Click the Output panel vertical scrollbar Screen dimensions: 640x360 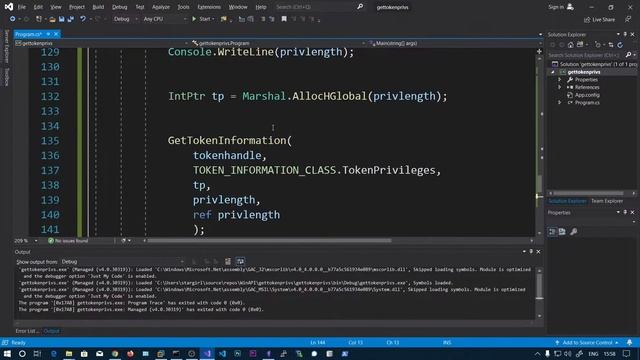[539, 287]
